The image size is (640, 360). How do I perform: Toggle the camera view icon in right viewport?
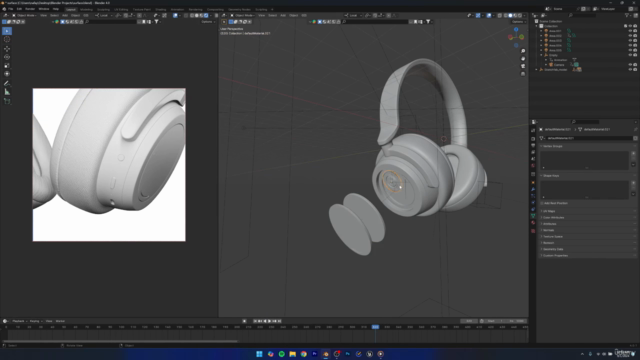click(523, 66)
